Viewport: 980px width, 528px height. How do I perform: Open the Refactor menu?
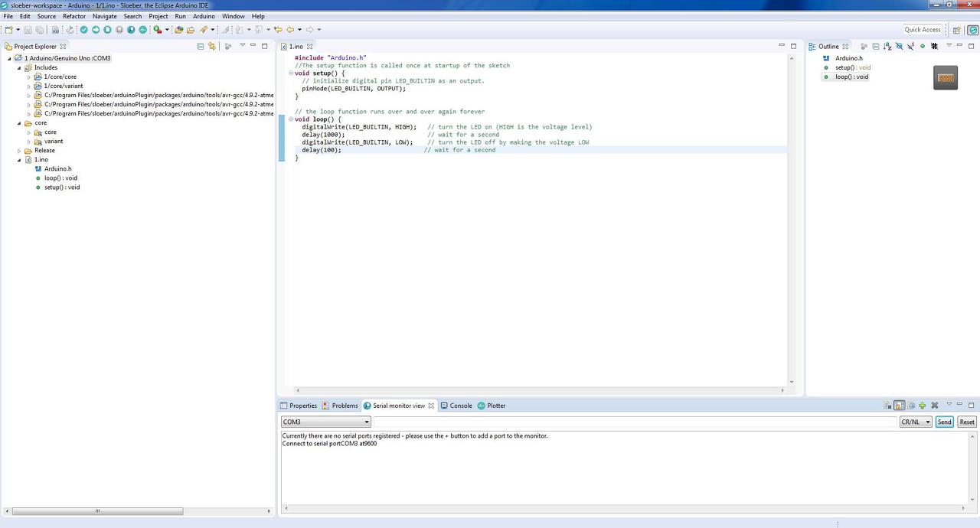[74, 16]
